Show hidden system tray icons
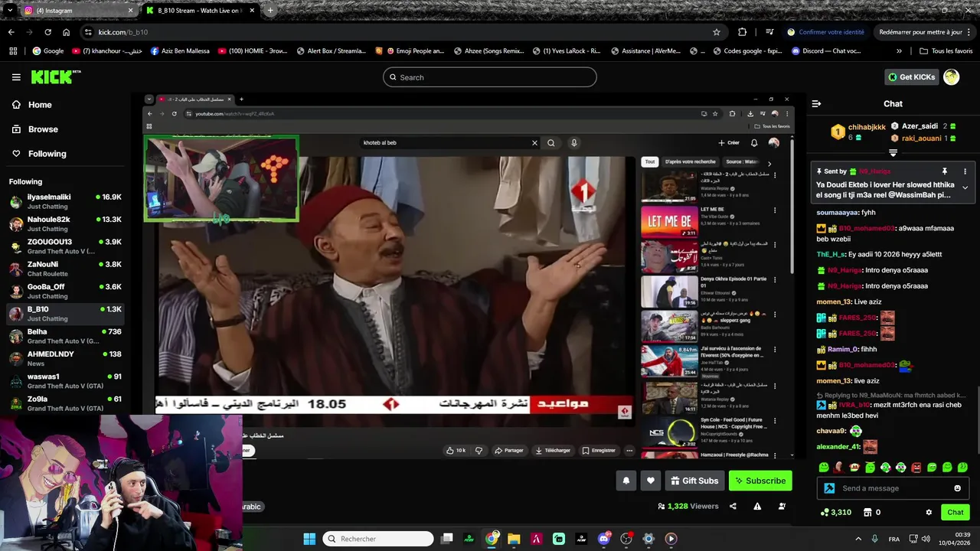The height and width of the screenshot is (551, 980). coord(857,539)
